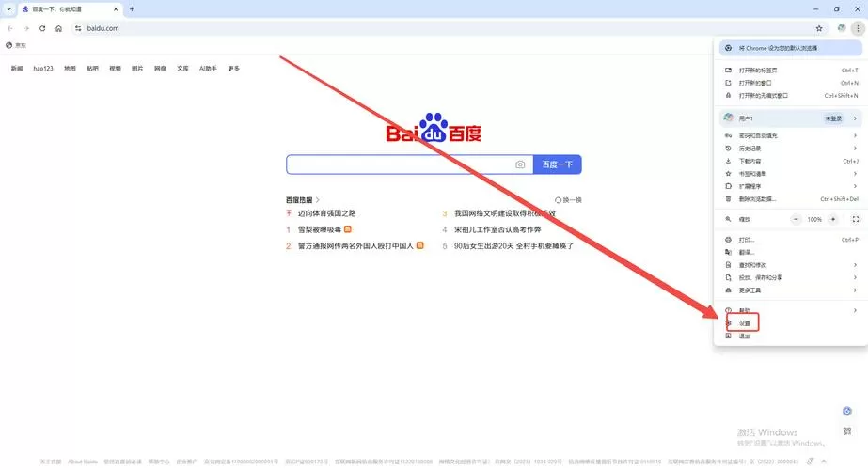Enter fullscreen via zoom row icon
Screen dimensions: 868x470
(855, 219)
